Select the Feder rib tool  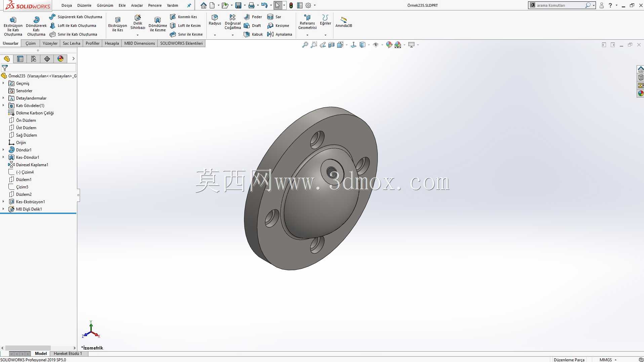(x=253, y=17)
